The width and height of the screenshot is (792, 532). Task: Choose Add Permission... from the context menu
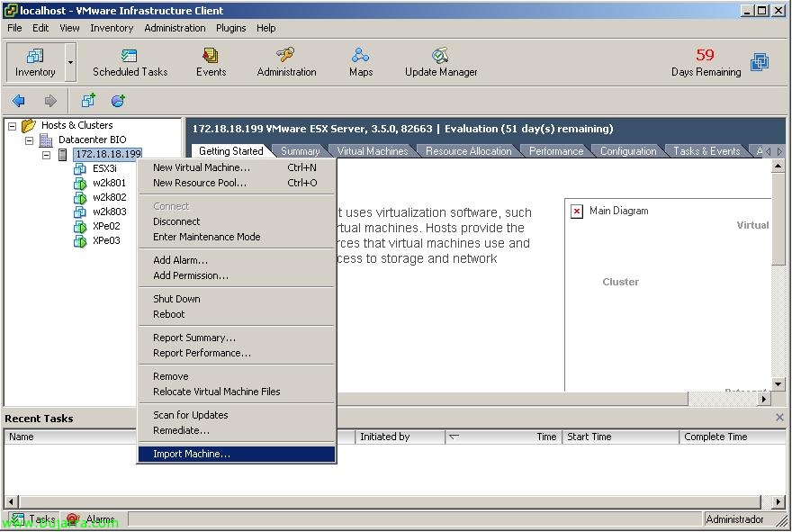click(x=237, y=275)
